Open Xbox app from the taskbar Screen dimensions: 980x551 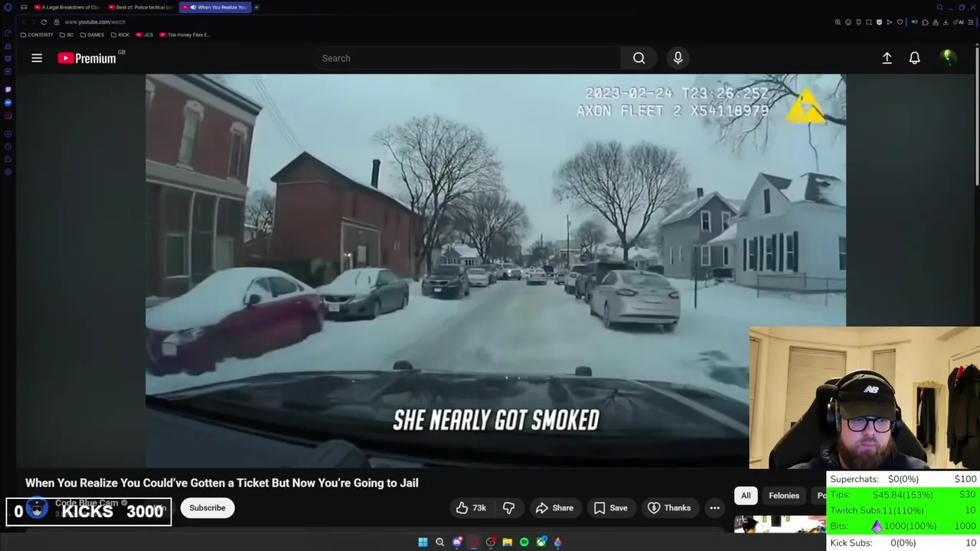tap(541, 542)
